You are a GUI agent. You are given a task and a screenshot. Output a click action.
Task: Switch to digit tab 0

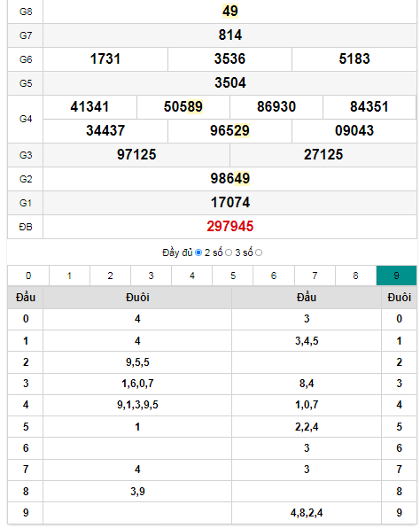tap(28, 276)
